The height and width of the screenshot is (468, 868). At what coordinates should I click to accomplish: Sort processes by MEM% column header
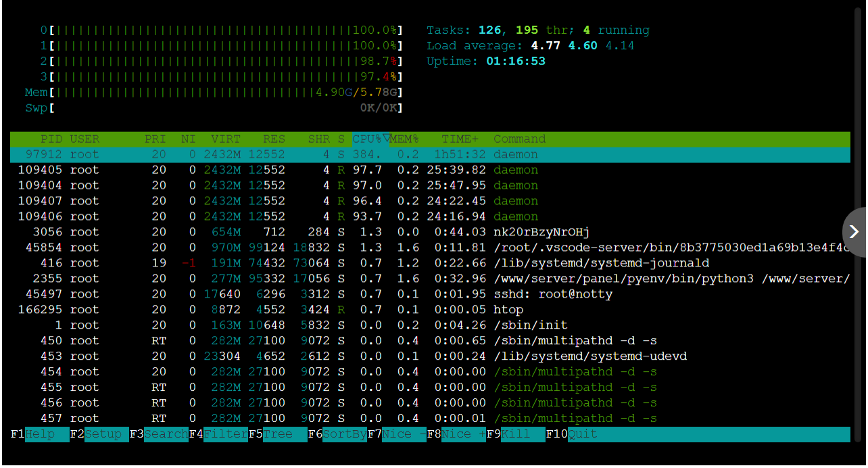[404, 139]
